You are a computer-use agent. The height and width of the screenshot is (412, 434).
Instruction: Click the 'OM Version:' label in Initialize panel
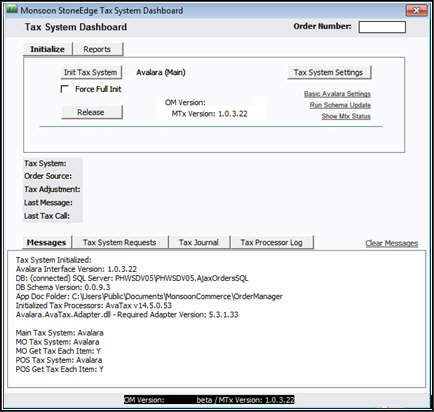click(x=185, y=103)
